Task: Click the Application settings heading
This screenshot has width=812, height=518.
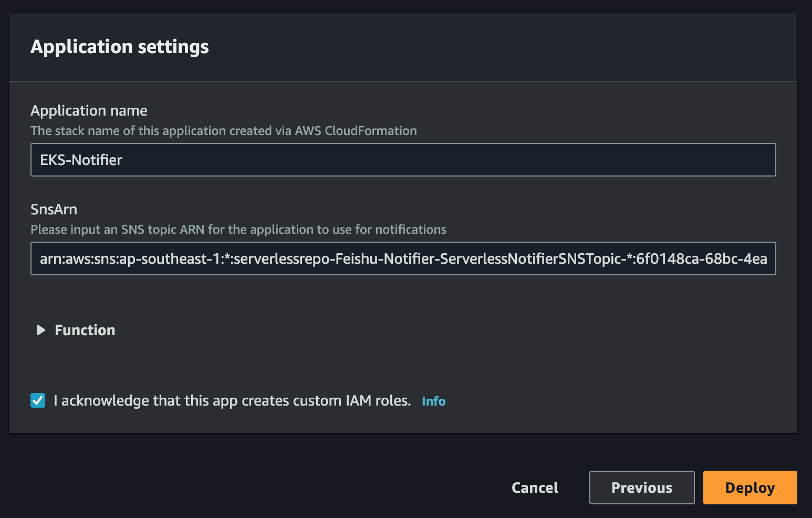Action: pyautogui.click(x=119, y=47)
